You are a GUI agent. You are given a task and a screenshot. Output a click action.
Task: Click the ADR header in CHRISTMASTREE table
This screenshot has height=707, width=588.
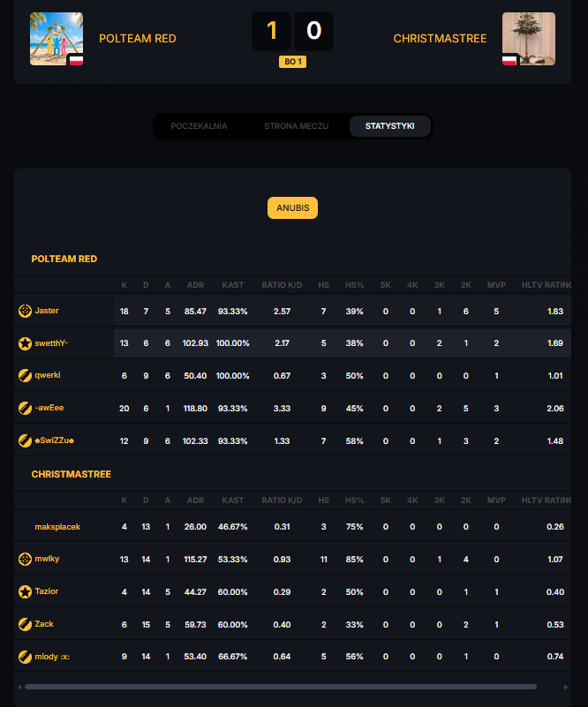(x=195, y=500)
